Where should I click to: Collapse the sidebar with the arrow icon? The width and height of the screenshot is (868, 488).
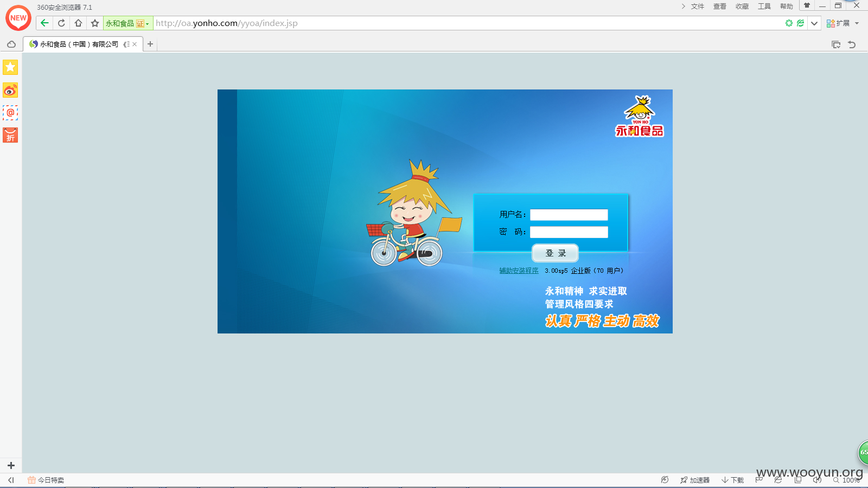pos(11,480)
